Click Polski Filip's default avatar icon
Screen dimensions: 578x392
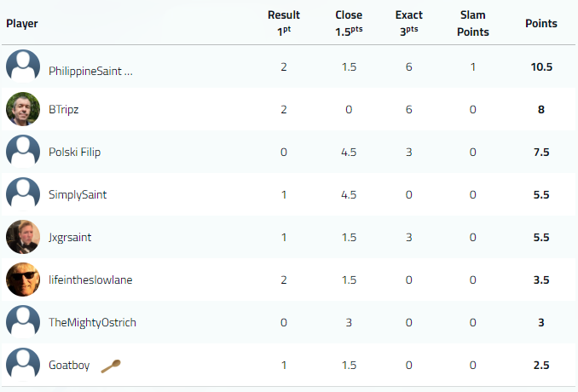pos(23,152)
